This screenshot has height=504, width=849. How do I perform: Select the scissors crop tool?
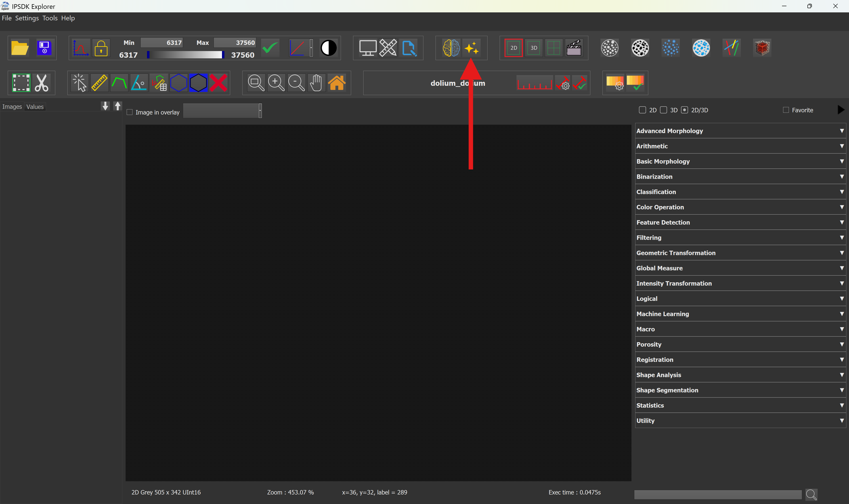point(42,83)
